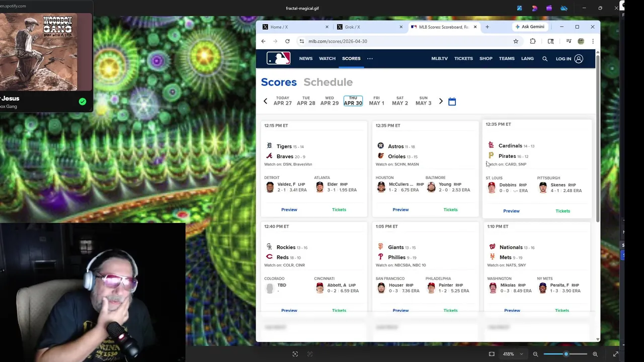Click the fit-to-window icon in photo viewer
The width and height of the screenshot is (644, 362).
pos(492,354)
